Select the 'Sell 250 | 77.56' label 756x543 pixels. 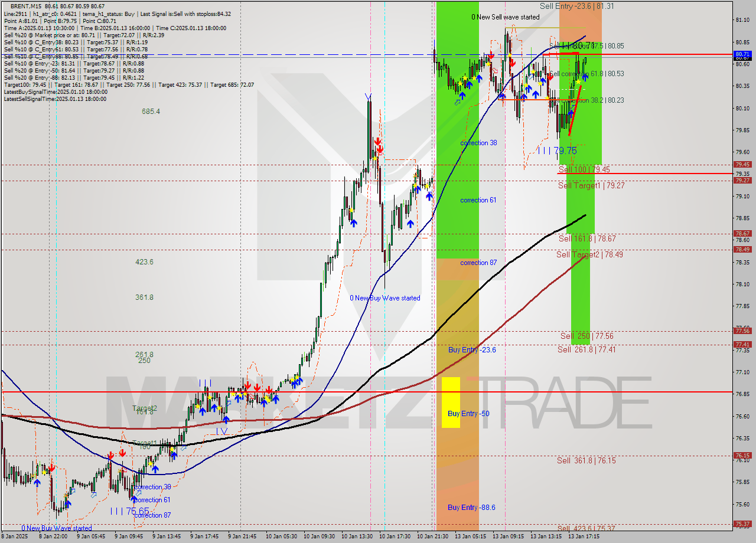[586, 336]
